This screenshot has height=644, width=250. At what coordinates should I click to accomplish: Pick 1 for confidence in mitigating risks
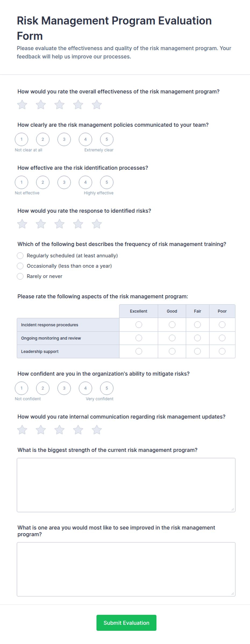pyautogui.click(x=22, y=388)
